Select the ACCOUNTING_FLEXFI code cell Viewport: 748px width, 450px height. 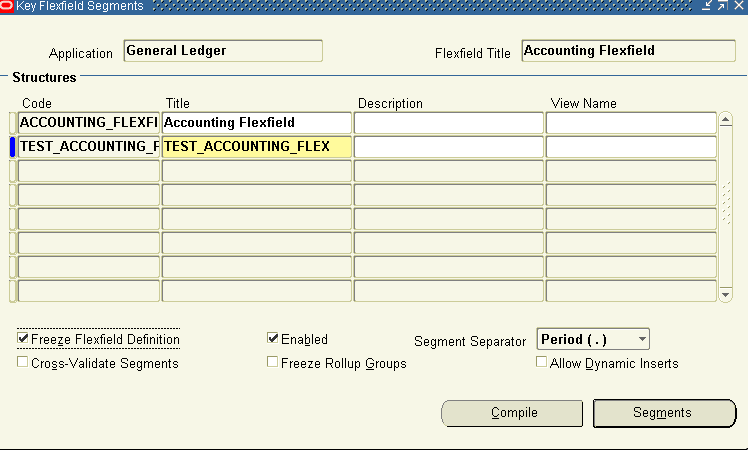[89, 123]
